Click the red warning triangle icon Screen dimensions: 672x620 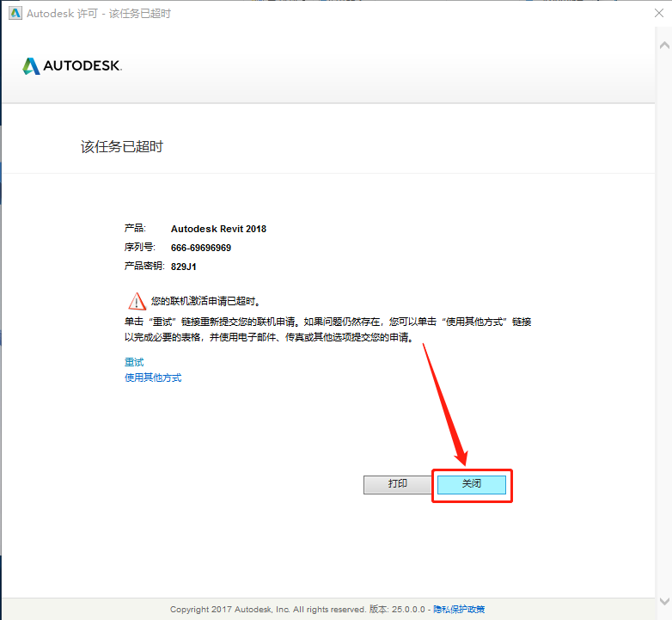click(137, 301)
